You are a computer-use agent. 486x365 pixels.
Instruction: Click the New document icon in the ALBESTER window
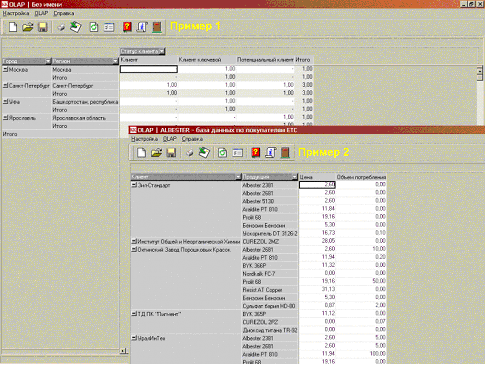click(141, 153)
